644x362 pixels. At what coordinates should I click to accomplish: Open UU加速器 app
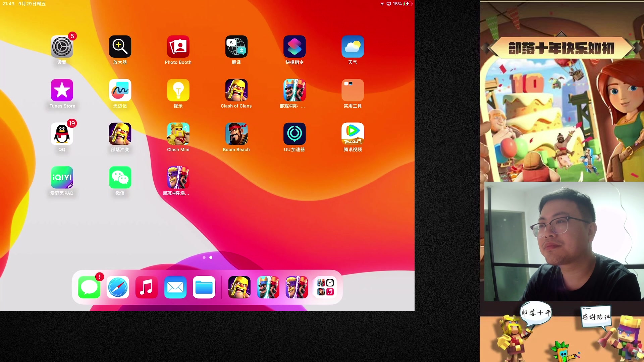[x=294, y=133]
